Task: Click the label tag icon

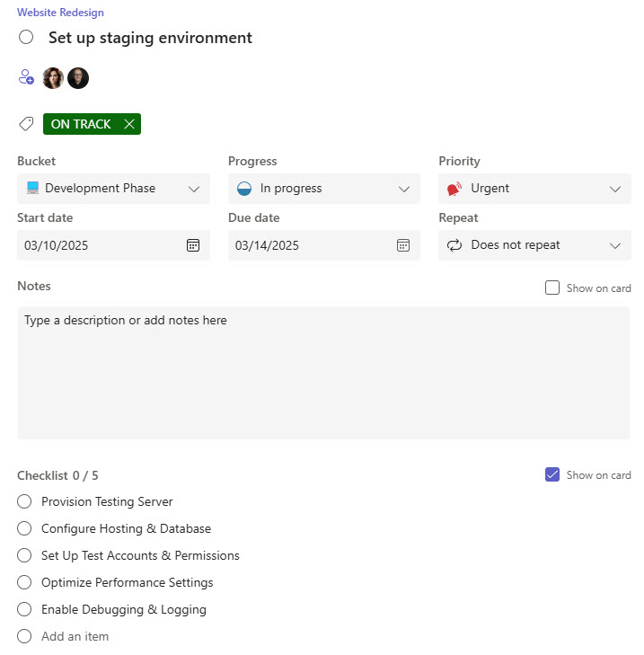Action: [26, 124]
